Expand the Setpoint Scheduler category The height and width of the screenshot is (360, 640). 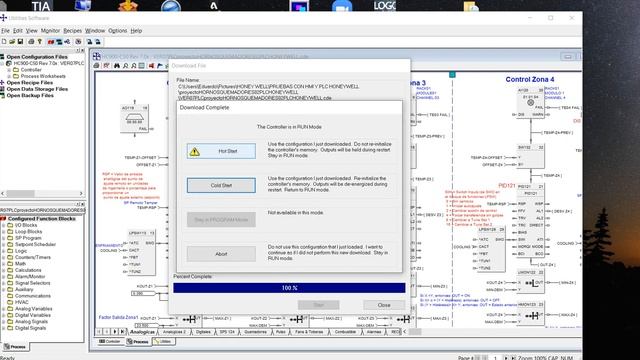pyautogui.click(x=4, y=244)
